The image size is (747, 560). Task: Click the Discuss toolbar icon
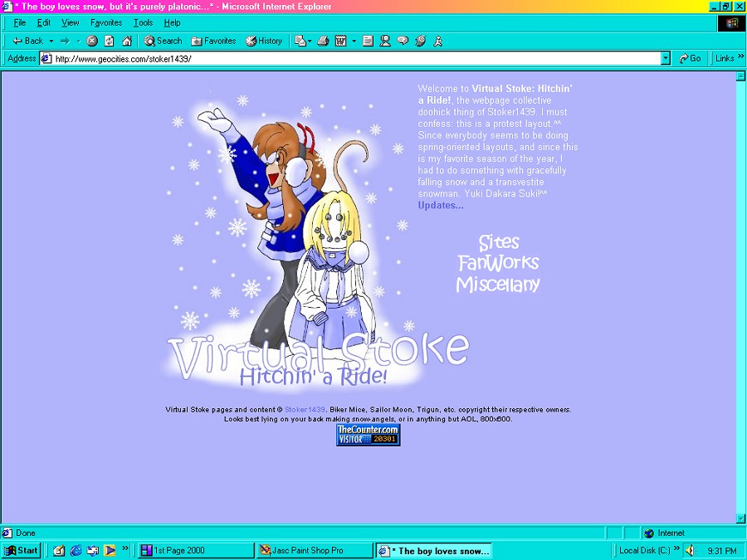[368, 41]
